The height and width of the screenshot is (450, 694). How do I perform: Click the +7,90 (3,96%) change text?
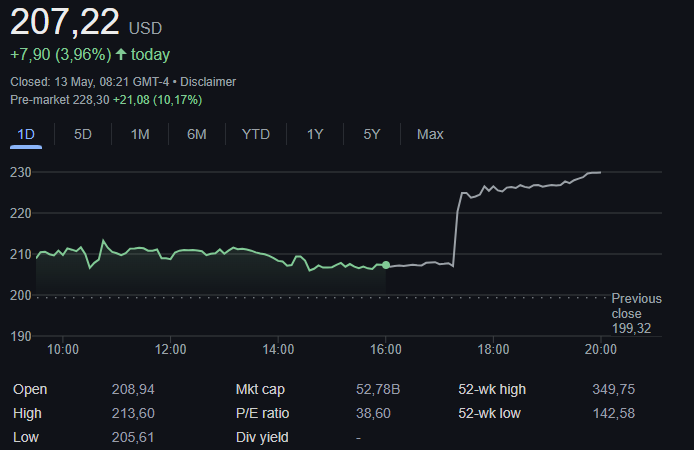tap(61, 54)
